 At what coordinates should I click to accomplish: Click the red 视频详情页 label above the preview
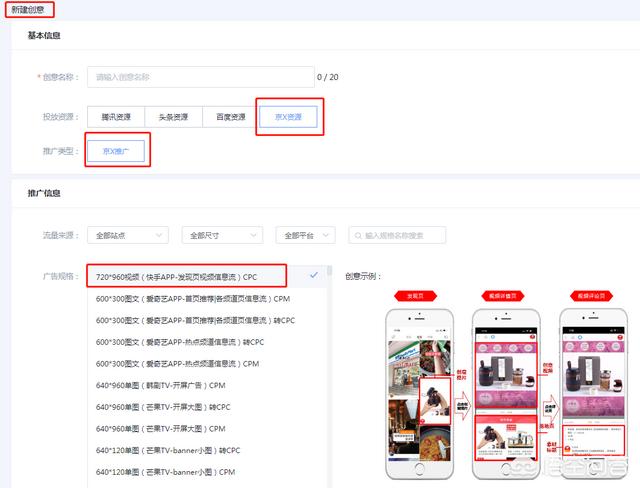pyautogui.click(x=503, y=296)
